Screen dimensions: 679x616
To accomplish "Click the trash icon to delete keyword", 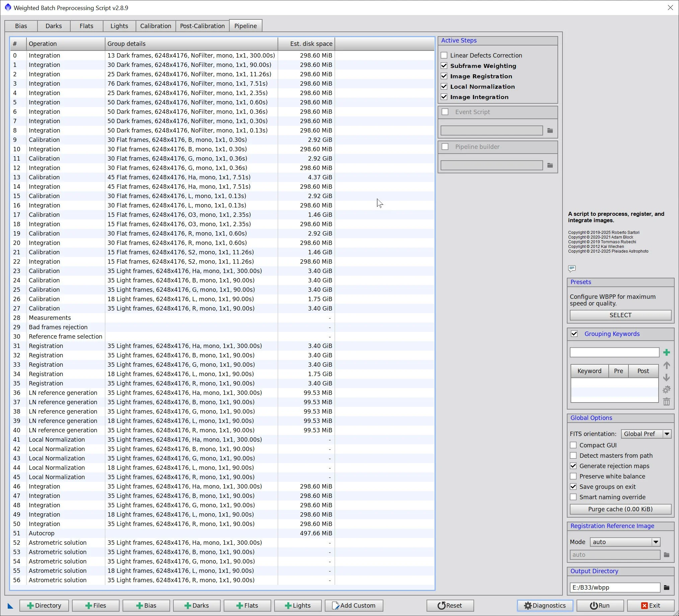I will click(666, 402).
